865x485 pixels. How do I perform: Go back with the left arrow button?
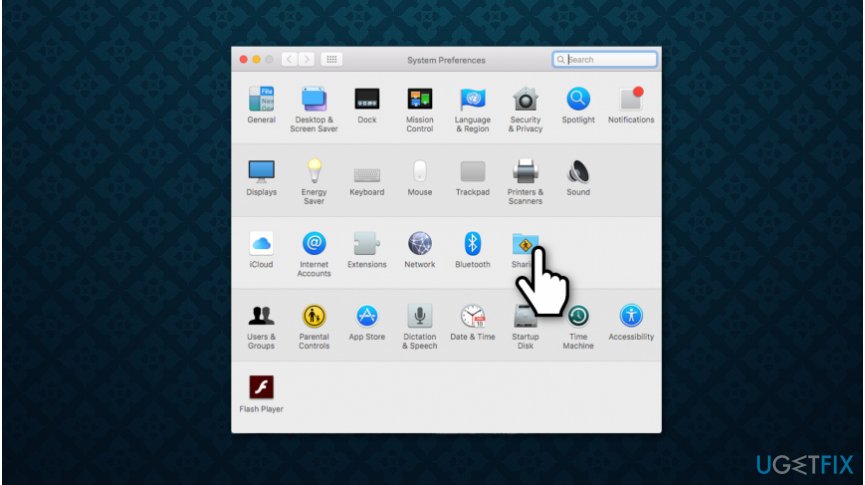(x=289, y=60)
